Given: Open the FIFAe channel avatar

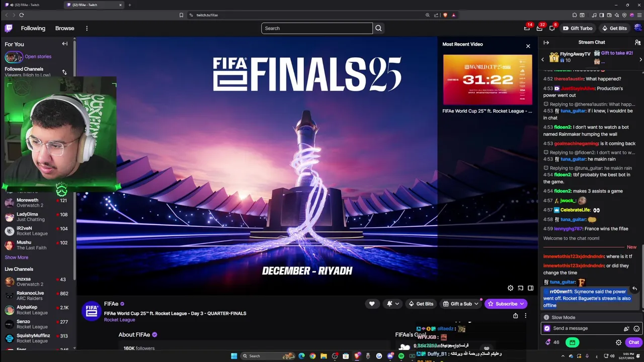Looking at the screenshot, I should click(x=91, y=311).
